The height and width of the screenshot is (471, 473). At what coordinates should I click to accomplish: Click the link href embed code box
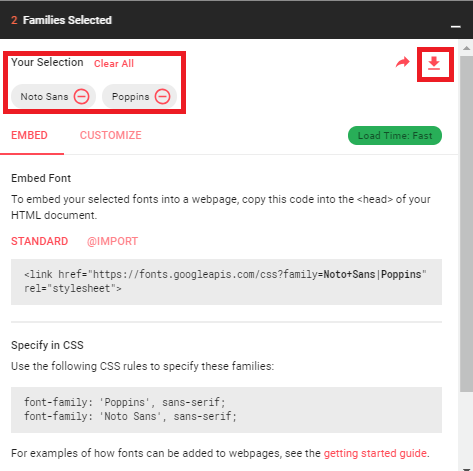[226, 282]
